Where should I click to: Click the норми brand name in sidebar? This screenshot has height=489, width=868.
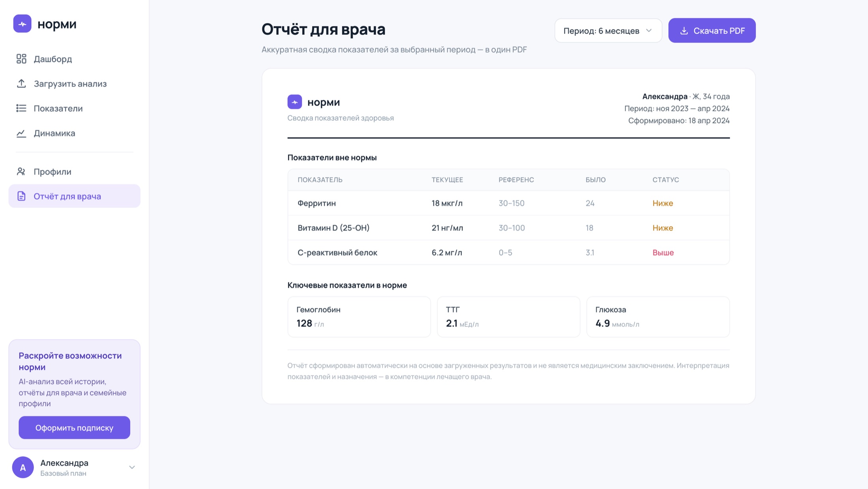coord(57,24)
